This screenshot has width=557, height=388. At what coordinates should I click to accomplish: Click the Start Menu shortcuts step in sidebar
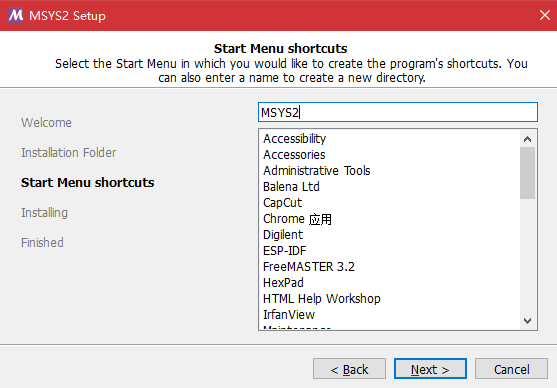pos(87,183)
